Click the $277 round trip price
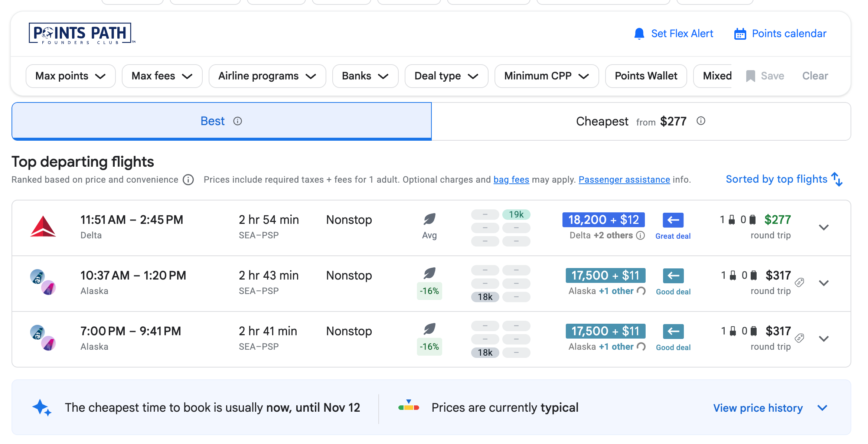Viewport: 868px width, 444px height. pos(777,220)
